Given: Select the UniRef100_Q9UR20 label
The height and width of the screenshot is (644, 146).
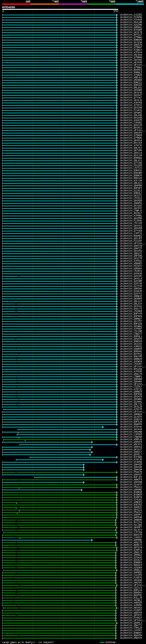Looking at the screenshot, I should tap(131, 507).
